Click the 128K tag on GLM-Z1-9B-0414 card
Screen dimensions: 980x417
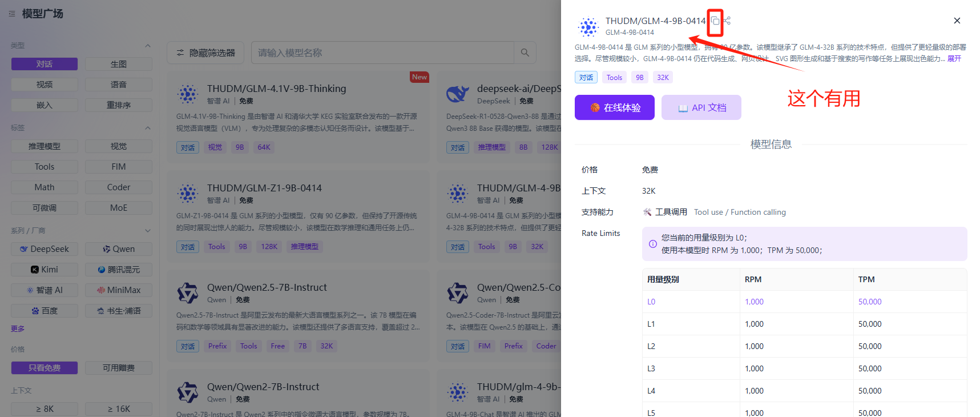pos(269,247)
